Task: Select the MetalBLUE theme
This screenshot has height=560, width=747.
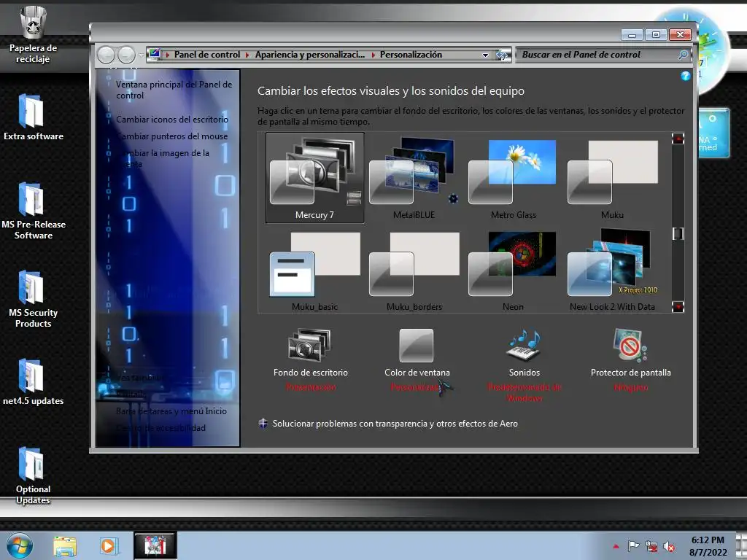Action: point(414,178)
